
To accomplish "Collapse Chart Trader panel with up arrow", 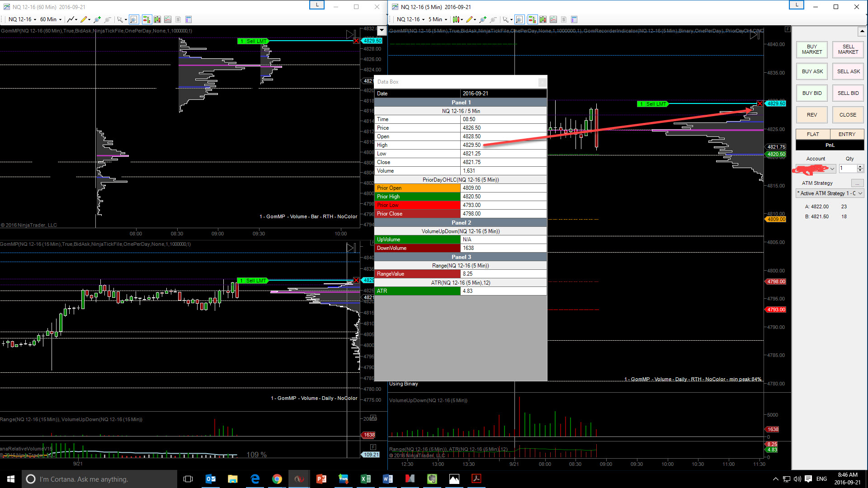I will click(x=862, y=32).
